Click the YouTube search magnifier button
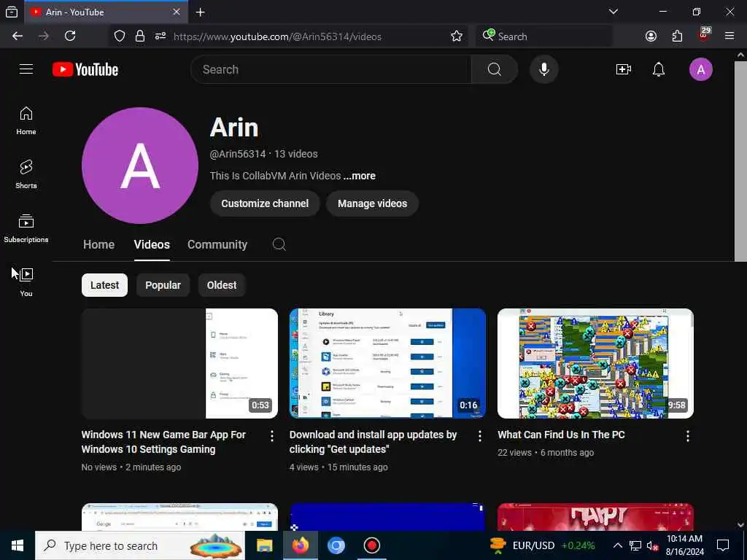The height and width of the screenshot is (560, 747). point(494,69)
